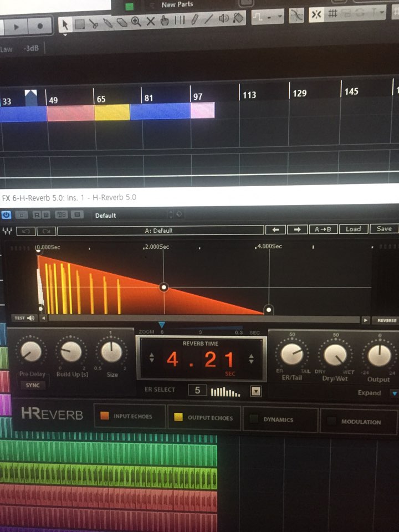Open the Default preset dropdown in plugin header
Image resolution: width=399 pixels, height=532 pixels.
(133, 215)
